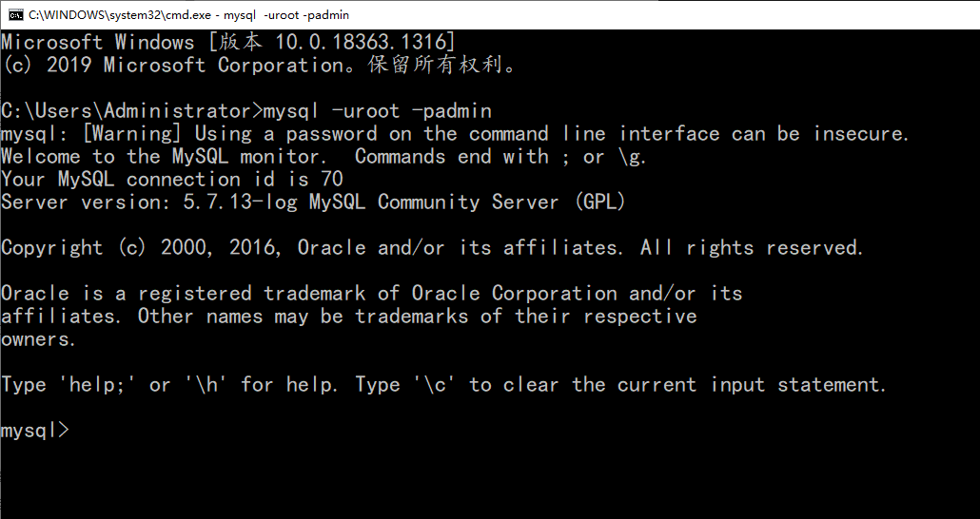Click "MySQL Community Server (GPL)" text
The width and height of the screenshot is (980, 519).
501,202
